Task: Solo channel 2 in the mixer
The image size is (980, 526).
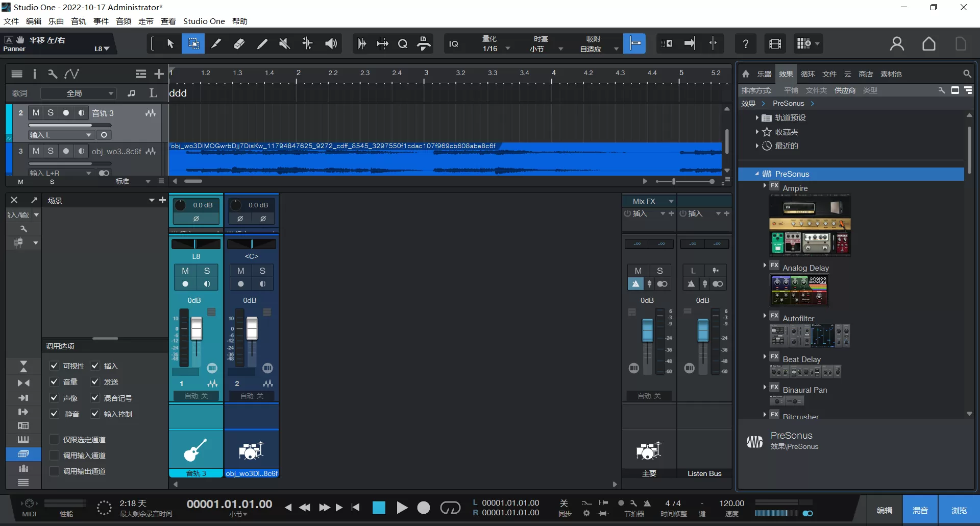Action: pos(263,271)
